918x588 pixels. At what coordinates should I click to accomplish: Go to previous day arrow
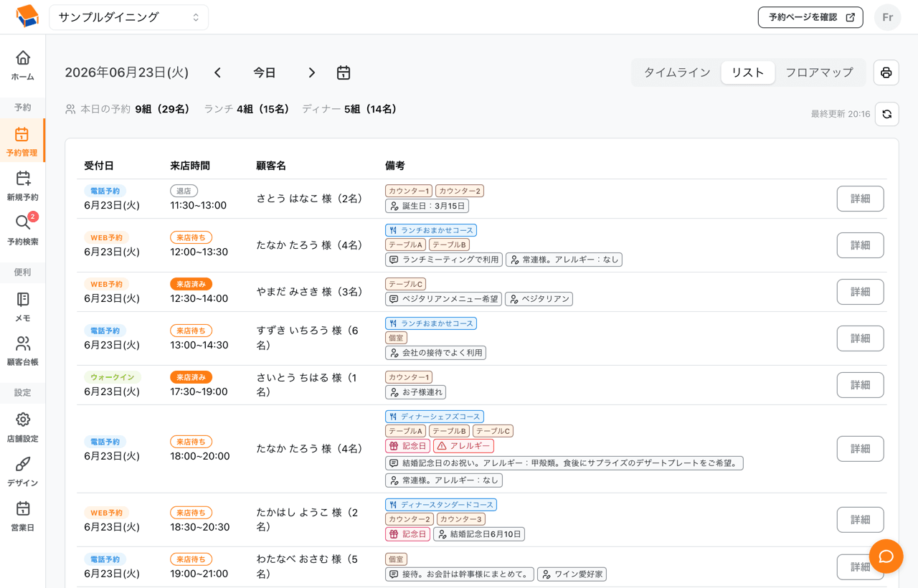[218, 72]
